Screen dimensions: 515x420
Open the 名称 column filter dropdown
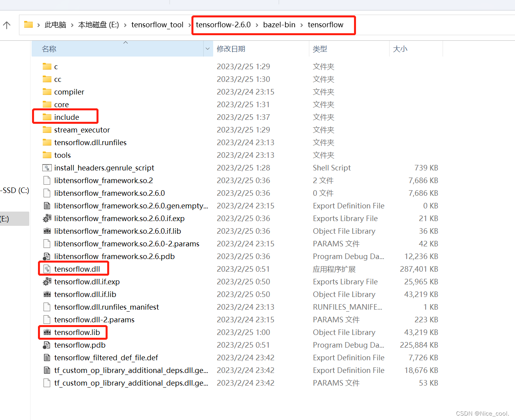[x=208, y=48]
